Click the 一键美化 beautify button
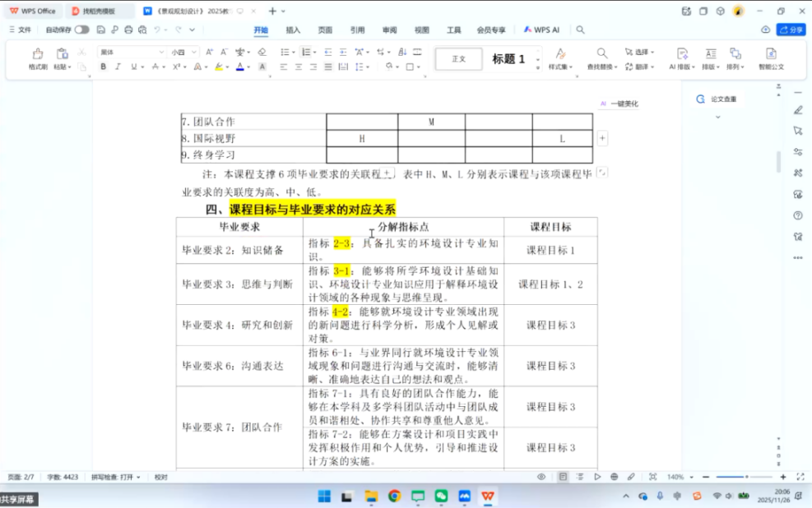 [619, 104]
